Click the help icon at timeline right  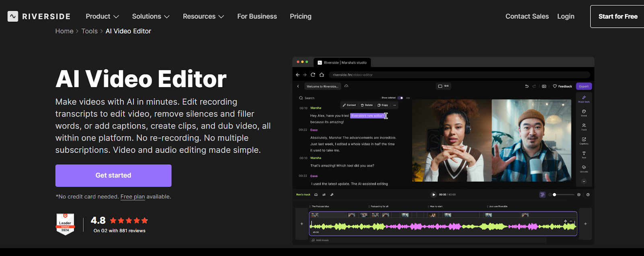coord(588,195)
